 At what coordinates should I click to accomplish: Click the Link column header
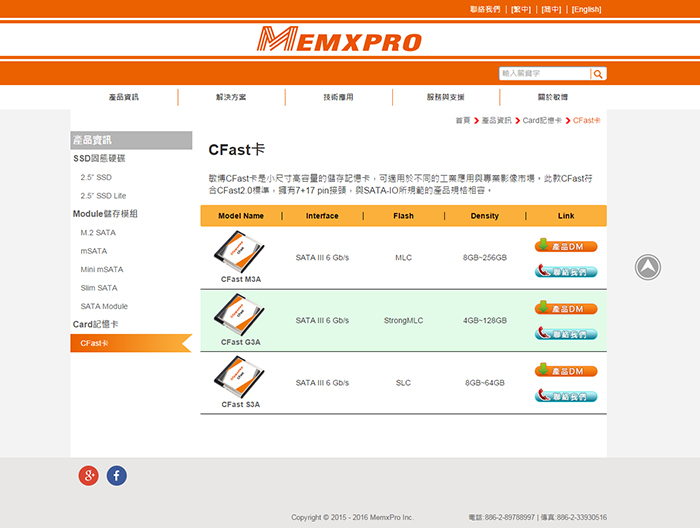566,216
